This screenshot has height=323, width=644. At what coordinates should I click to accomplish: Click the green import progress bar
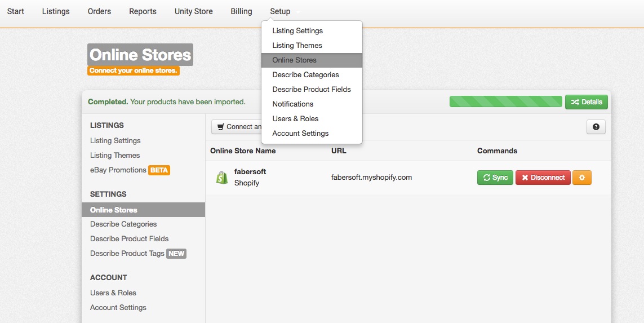pos(505,102)
